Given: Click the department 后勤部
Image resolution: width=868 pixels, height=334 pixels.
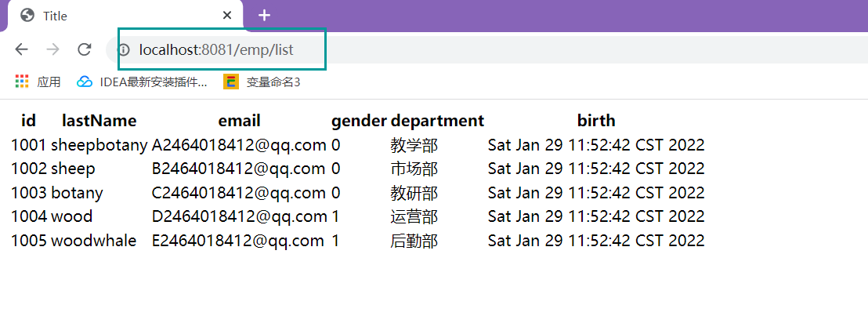Looking at the screenshot, I should (414, 241).
